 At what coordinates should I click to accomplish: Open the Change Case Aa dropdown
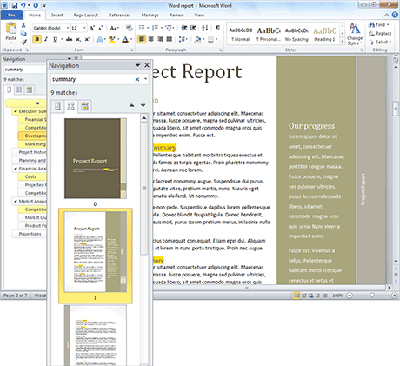[114, 28]
